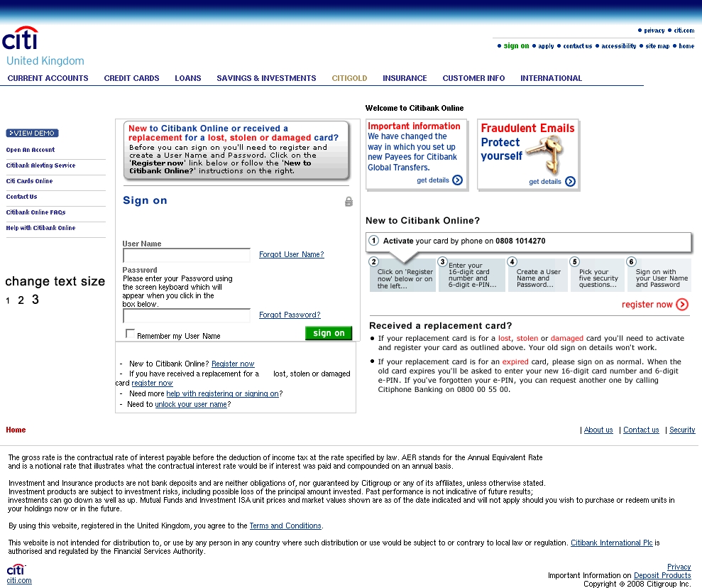Click accessibility in top navigation
702x588 pixels.
pos(619,45)
